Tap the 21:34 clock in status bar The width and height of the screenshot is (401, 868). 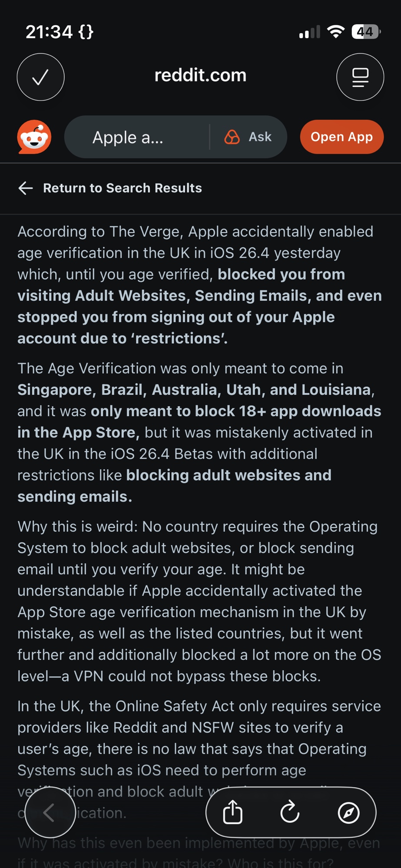[x=49, y=32]
